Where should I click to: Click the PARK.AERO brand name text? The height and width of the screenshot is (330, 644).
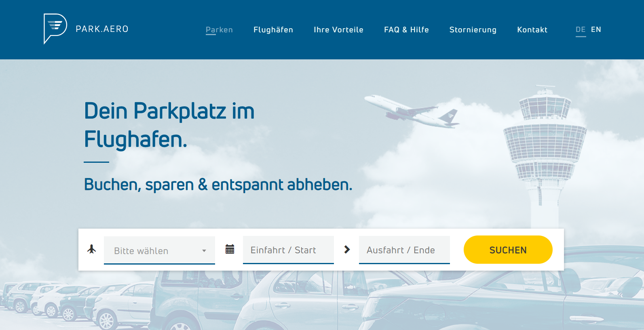[x=102, y=29]
